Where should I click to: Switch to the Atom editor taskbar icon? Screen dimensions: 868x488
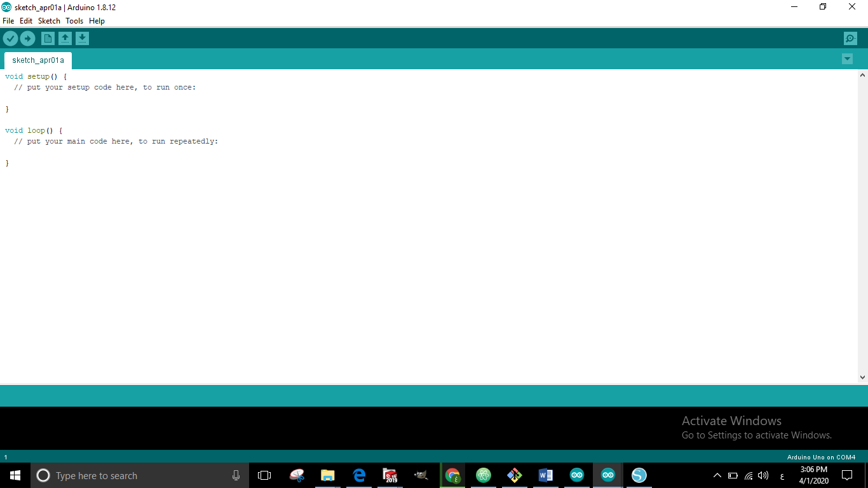pos(484,475)
